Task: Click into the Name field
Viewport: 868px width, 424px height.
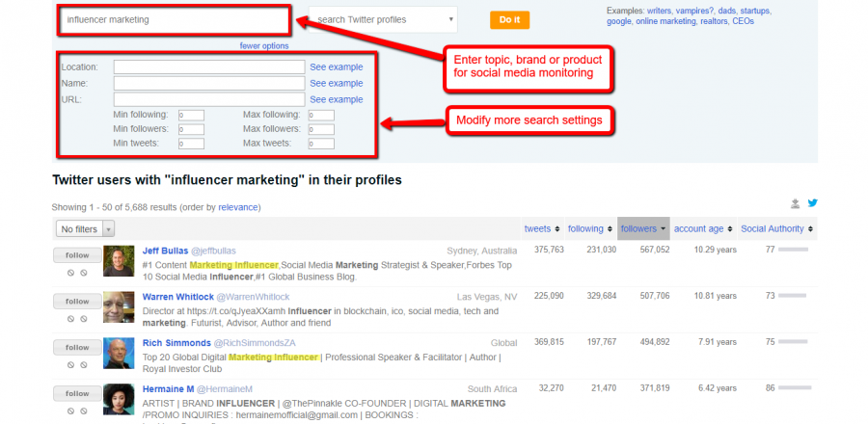Action: pyautogui.click(x=209, y=84)
